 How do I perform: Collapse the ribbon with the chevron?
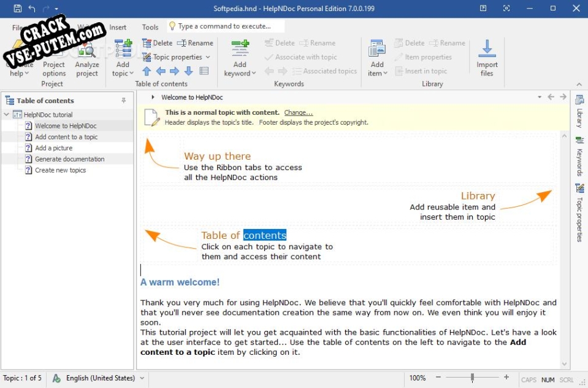pos(579,84)
